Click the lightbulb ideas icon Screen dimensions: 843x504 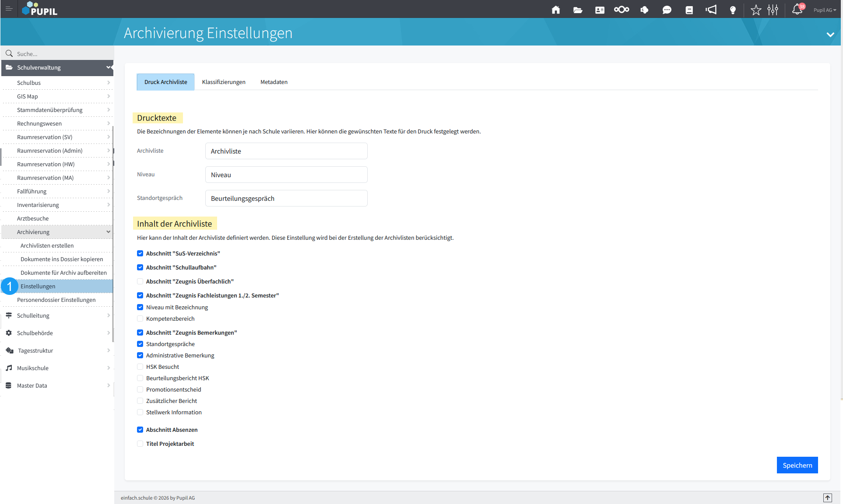[733, 10]
